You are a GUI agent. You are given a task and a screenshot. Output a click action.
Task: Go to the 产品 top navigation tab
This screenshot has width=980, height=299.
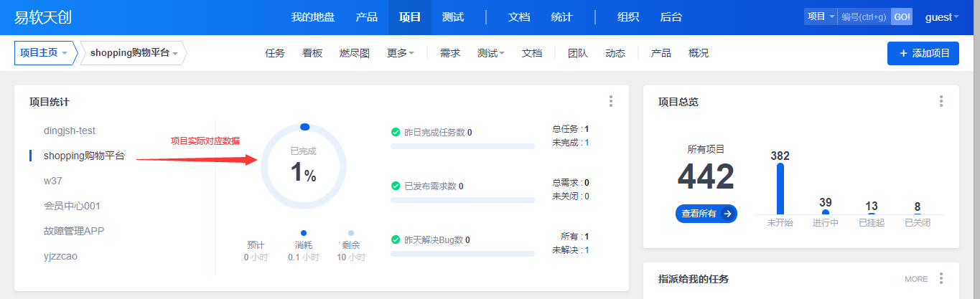tap(366, 17)
